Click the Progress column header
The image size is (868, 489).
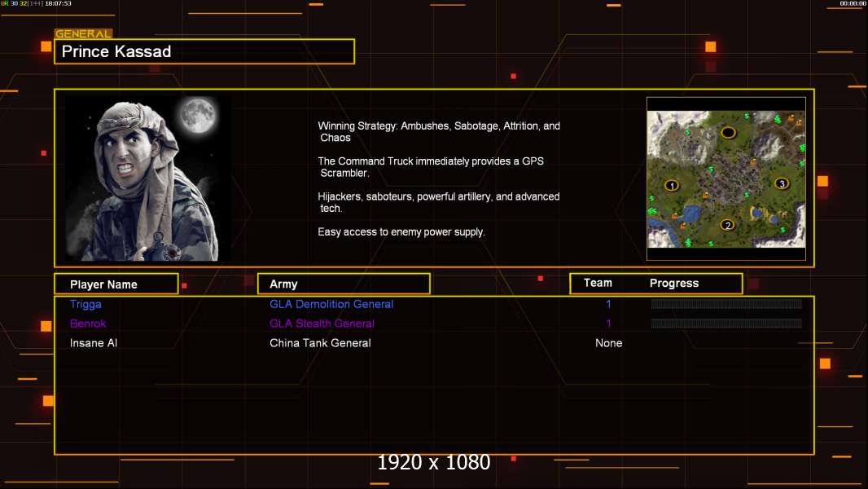coord(674,284)
